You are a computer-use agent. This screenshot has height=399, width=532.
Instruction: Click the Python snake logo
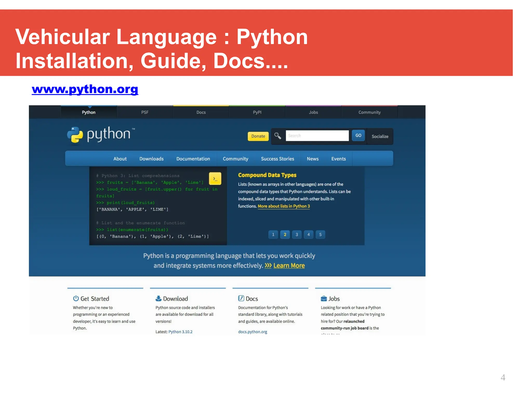point(75,135)
